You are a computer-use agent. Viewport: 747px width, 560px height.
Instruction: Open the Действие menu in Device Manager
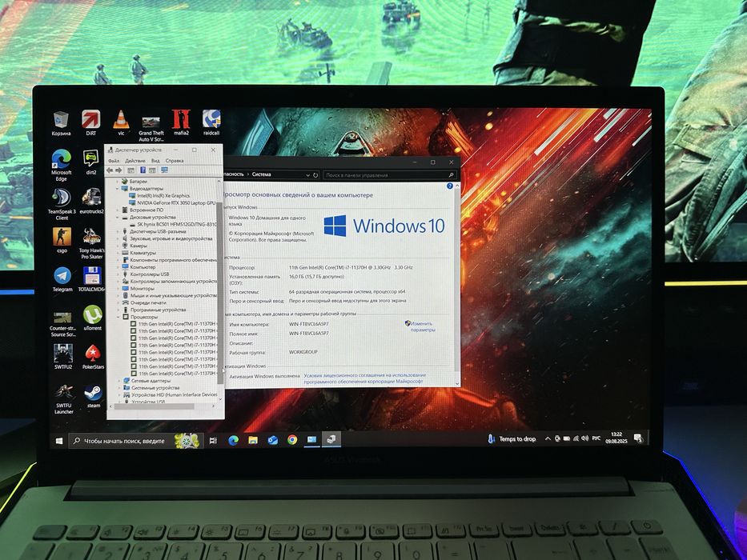[135, 161]
